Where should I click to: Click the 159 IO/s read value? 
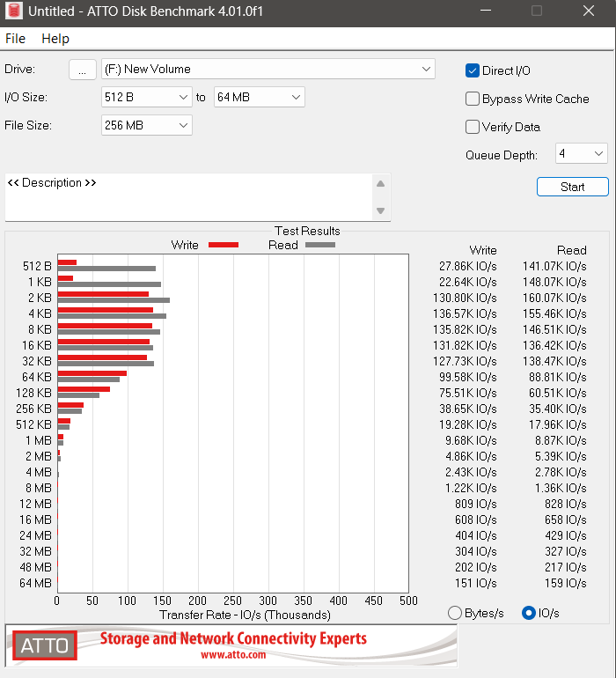pyautogui.click(x=566, y=583)
